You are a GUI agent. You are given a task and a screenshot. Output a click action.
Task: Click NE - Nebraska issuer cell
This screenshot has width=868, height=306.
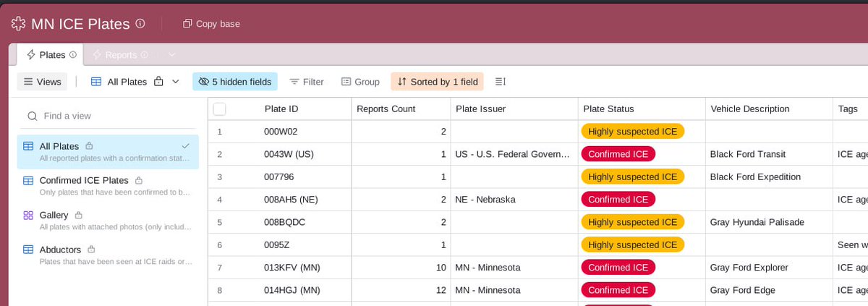click(x=514, y=200)
